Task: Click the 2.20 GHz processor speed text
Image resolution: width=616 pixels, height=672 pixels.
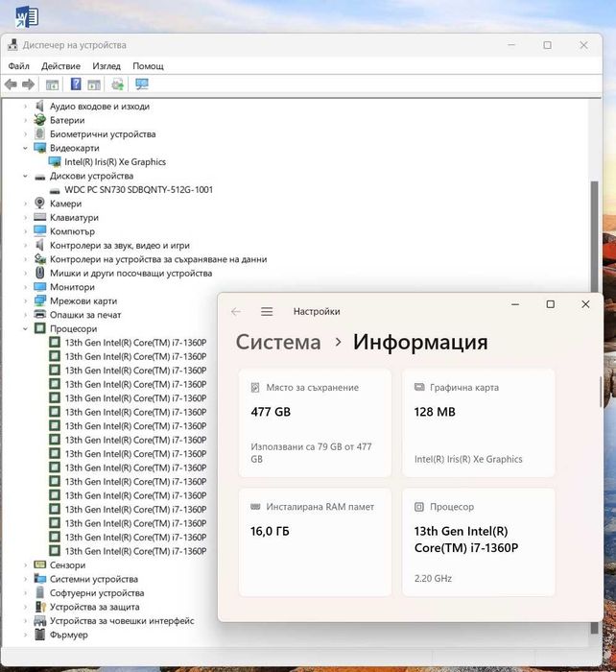Action: click(x=433, y=578)
